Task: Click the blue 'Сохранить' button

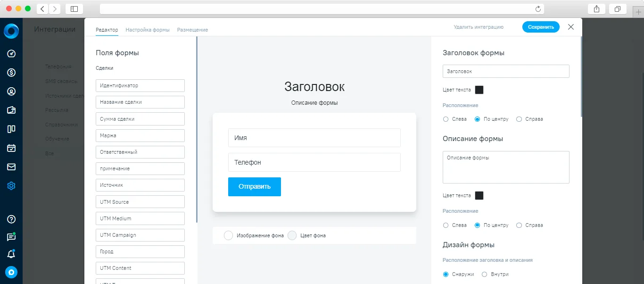Action: coord(541,27)
